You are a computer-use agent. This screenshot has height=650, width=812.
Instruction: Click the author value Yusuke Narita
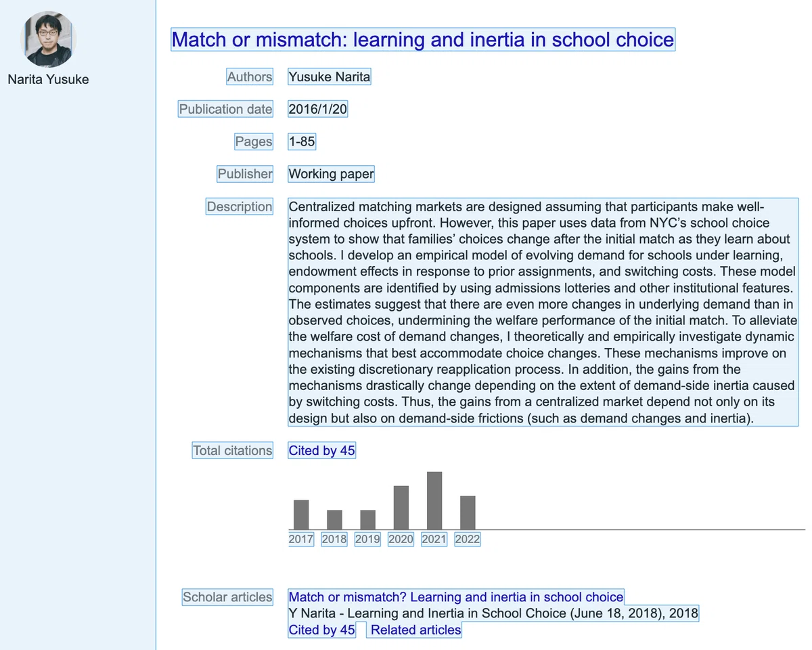(329, 77)
